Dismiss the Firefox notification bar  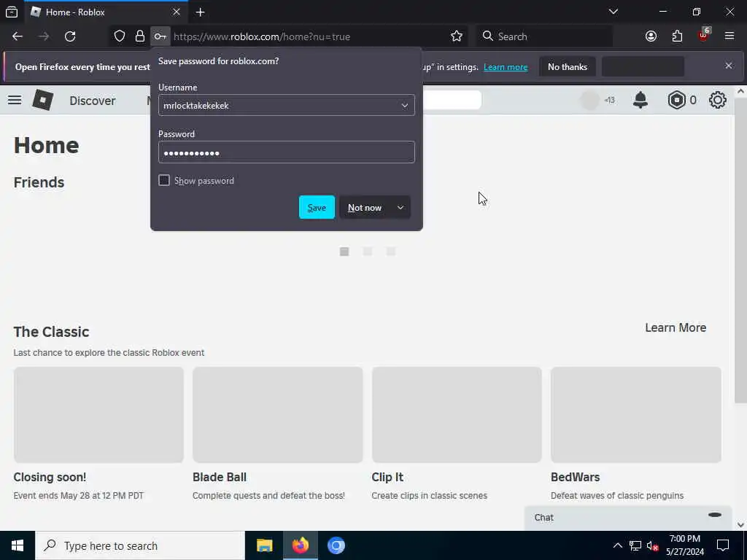[x=729, y=66]
